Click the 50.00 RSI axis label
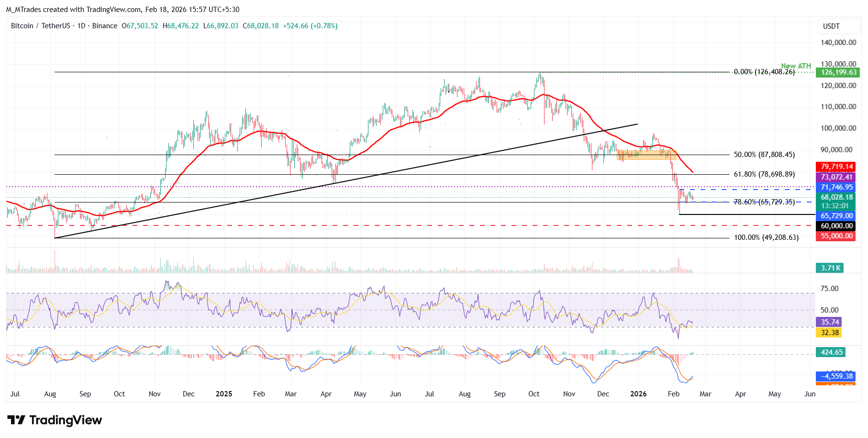Screen dimensions: 868x438 [829, 310]
